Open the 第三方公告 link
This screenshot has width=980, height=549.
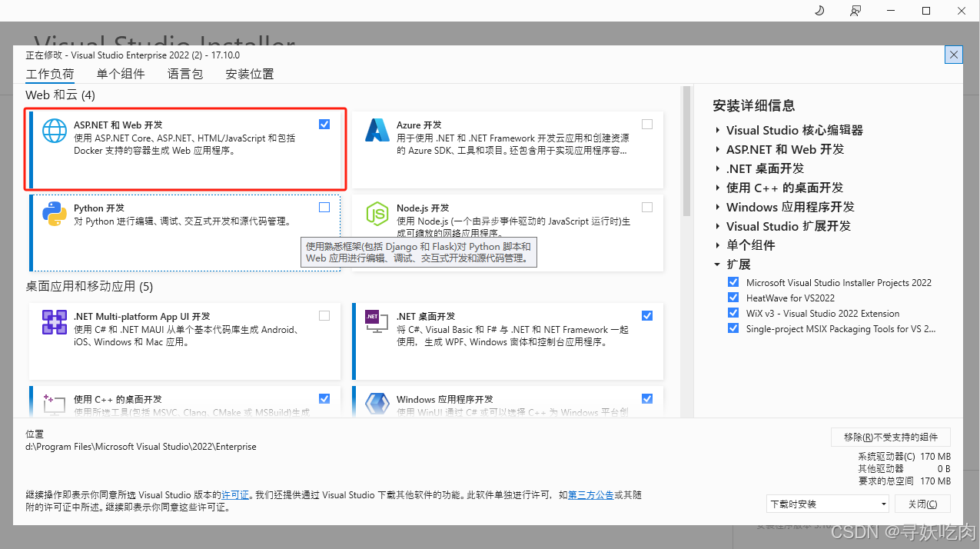click(x=590, y=495)
